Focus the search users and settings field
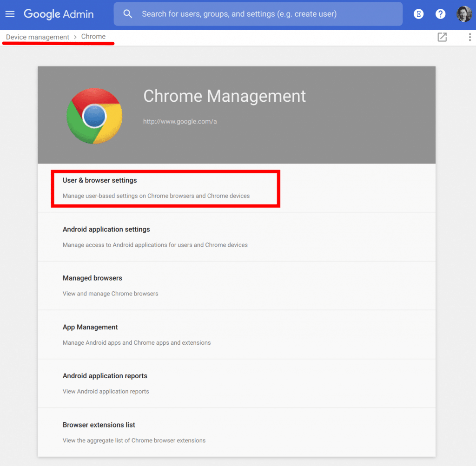 258,14
